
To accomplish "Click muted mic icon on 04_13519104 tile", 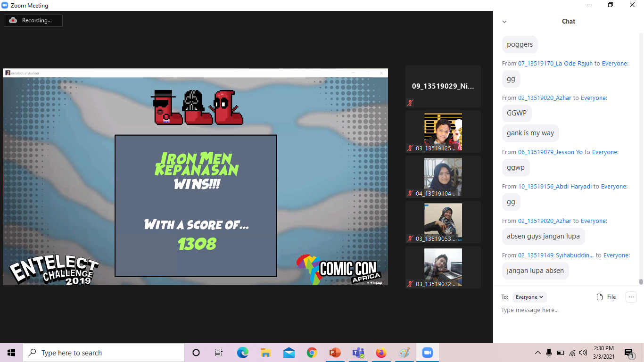I will pyautogui.click(x=410, y=193).
